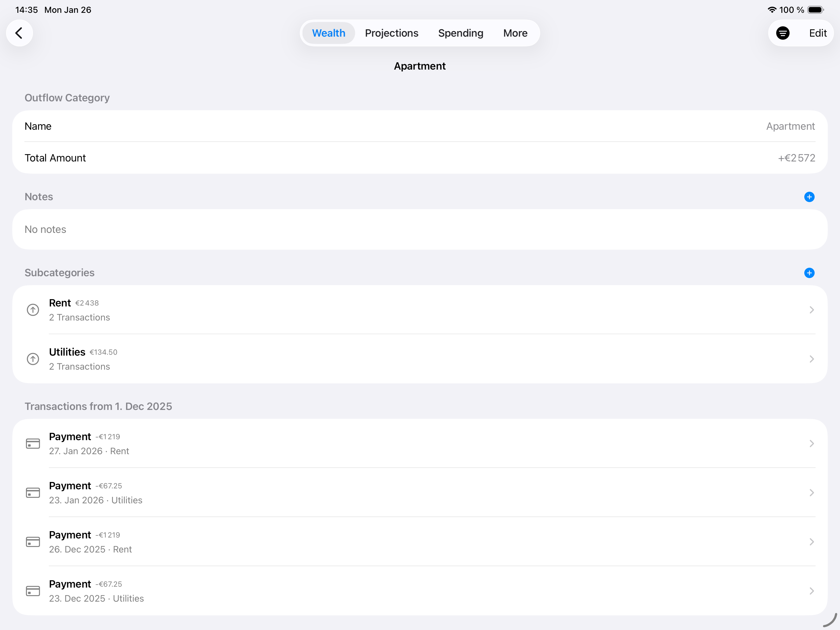
Task: Click card icon of 23. Dec 2025 payment
Action: [33, 591]
